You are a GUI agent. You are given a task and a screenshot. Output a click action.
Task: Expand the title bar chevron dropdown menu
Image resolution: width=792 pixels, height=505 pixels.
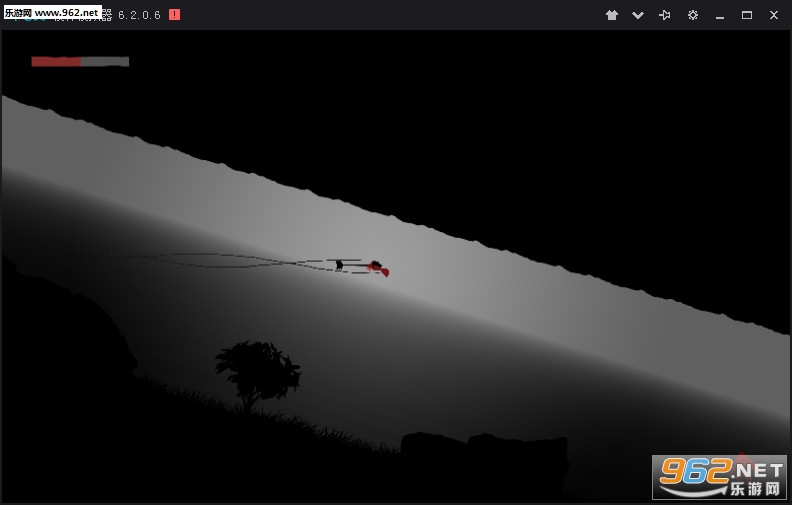[x=638, y=15]
